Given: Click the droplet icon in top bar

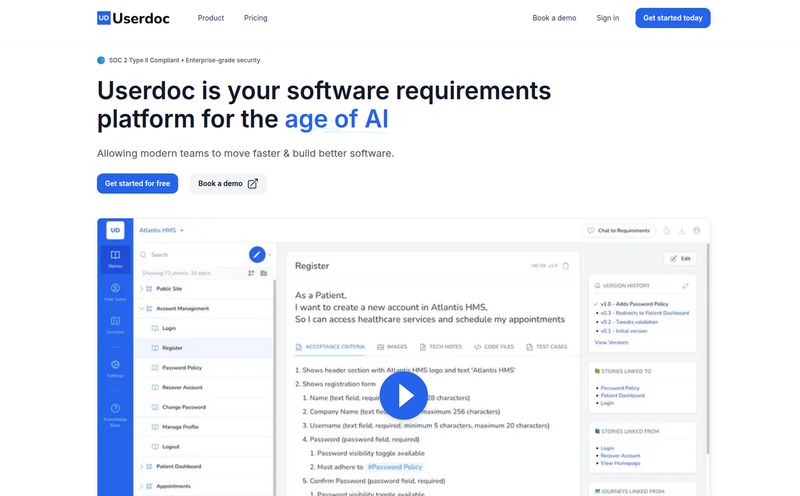Looking at the screenshot, I should [x=666, y=231].
